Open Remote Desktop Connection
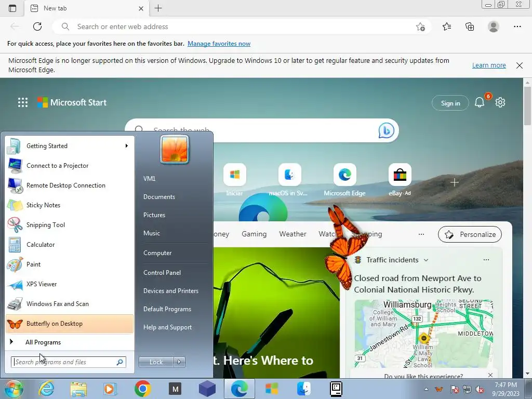The width and height of the screenshot is (532, 399). [x=70, y=185]
